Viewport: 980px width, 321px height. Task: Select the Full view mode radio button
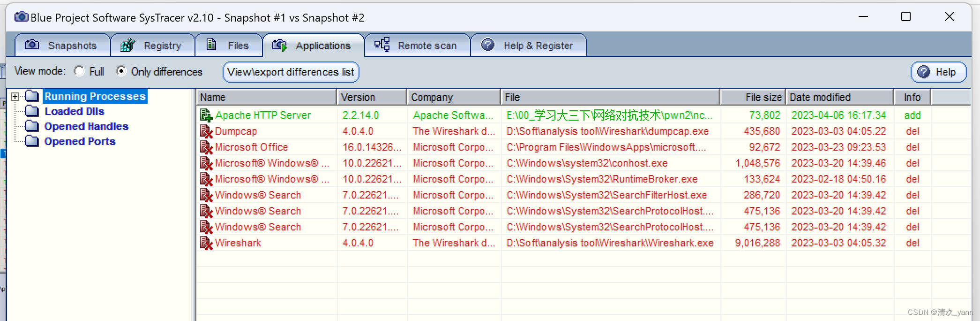click(x=79, y=71)
